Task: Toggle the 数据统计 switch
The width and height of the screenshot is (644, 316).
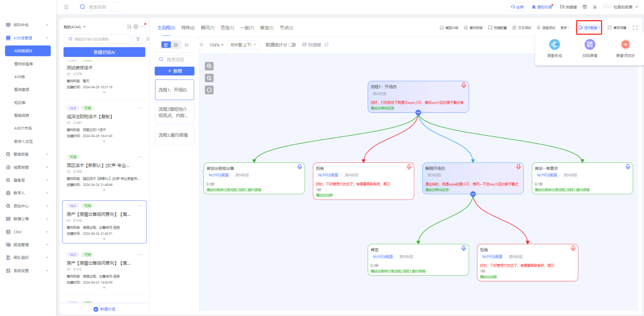Action: (x=292, y=45)
